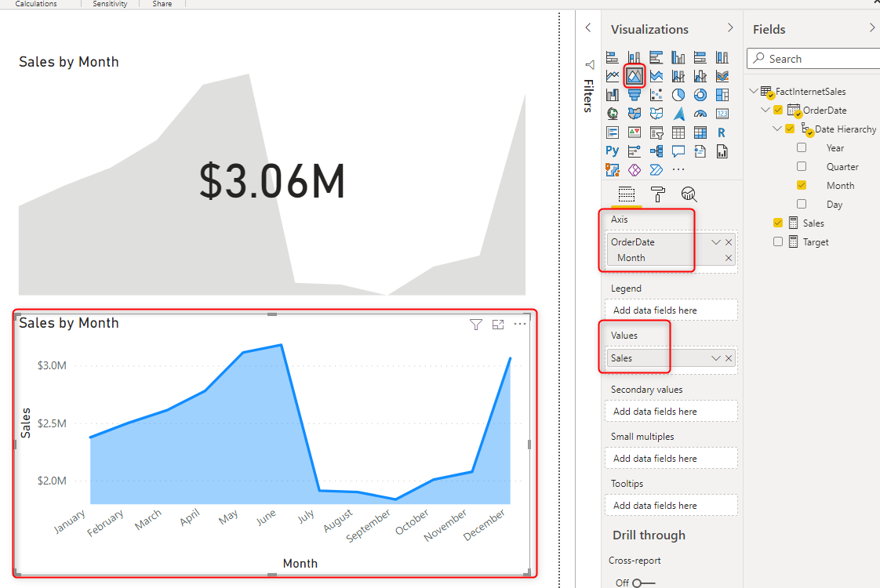Collapse the FactInternetSales table
The image size is (880, 588).
(754, 91)
